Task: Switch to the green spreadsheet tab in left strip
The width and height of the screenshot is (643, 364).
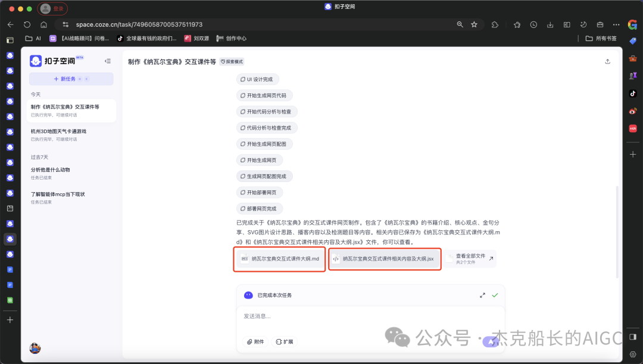Action: [x=10, y=300]
